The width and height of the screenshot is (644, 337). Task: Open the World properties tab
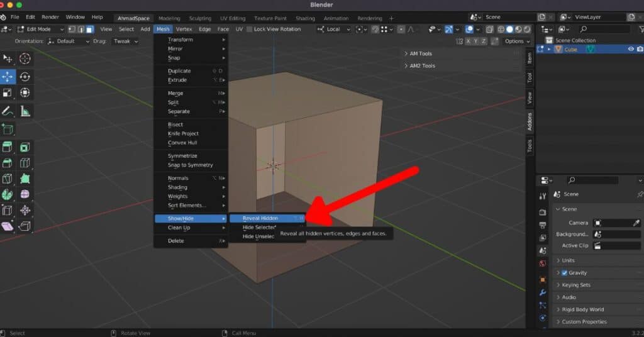point(543,263)
